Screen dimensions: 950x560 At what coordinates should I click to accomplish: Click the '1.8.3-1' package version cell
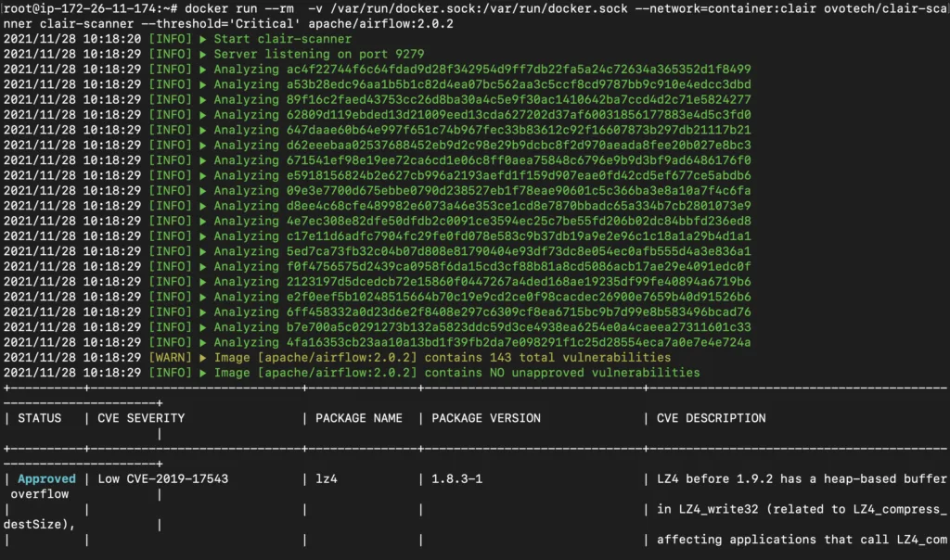pyautogui.click(x=456, y=478)
